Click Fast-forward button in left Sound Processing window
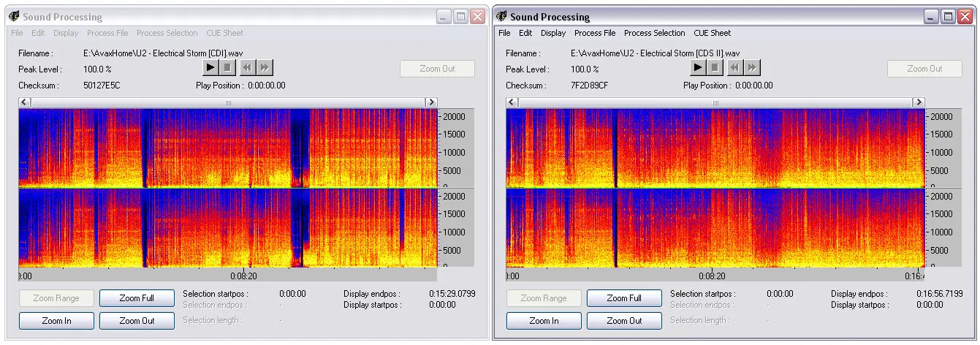Image resolution: width=980 pixels, height=345 pixels. tap(265, 68)
